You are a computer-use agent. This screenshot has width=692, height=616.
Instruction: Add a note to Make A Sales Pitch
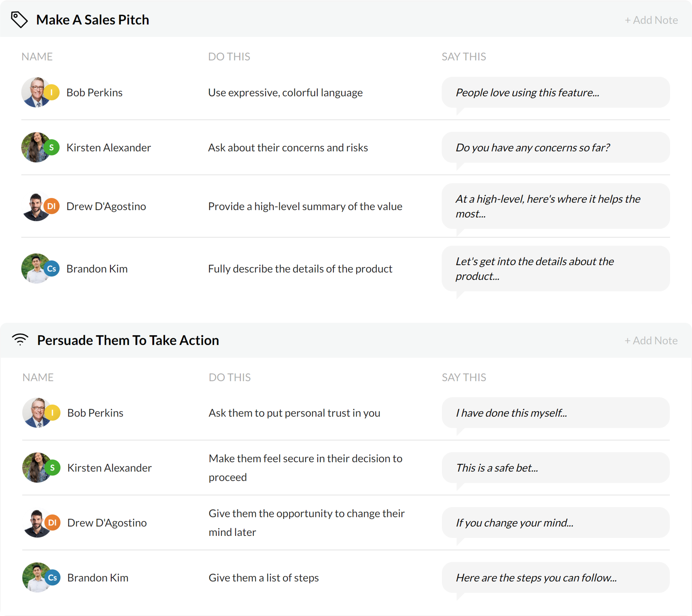click(x=651, y=20)
